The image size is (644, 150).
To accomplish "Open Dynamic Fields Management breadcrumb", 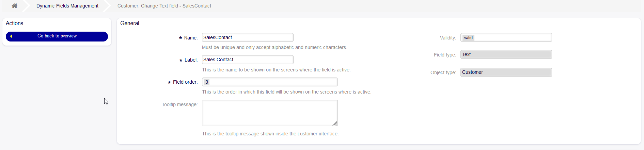I will [x=67, y=6].
